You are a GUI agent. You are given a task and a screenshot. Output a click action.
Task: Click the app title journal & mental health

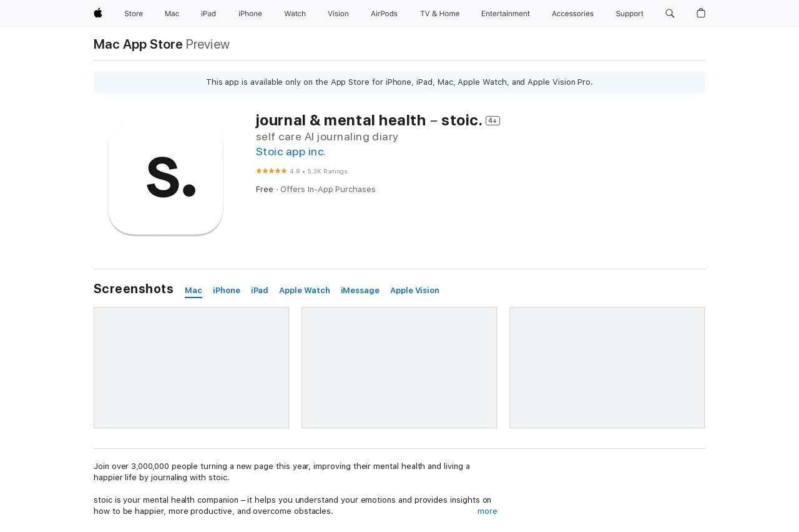click(x=369, y=121)
